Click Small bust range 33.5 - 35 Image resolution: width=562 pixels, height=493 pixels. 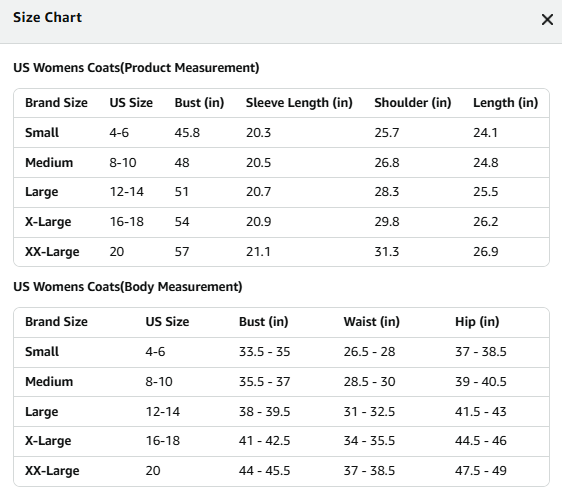click(265, 352)
